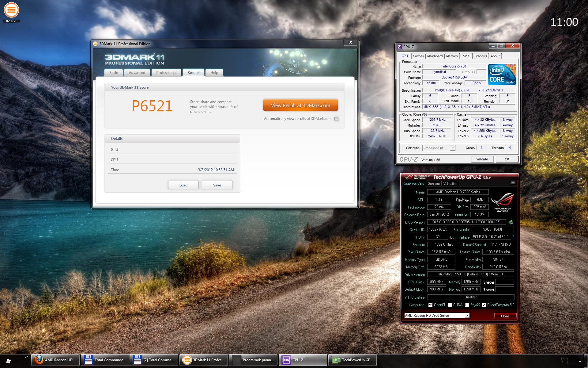Open the Help tab in 3DMark
This screenshot has width=588, height=368.
(x=214, y=73)
